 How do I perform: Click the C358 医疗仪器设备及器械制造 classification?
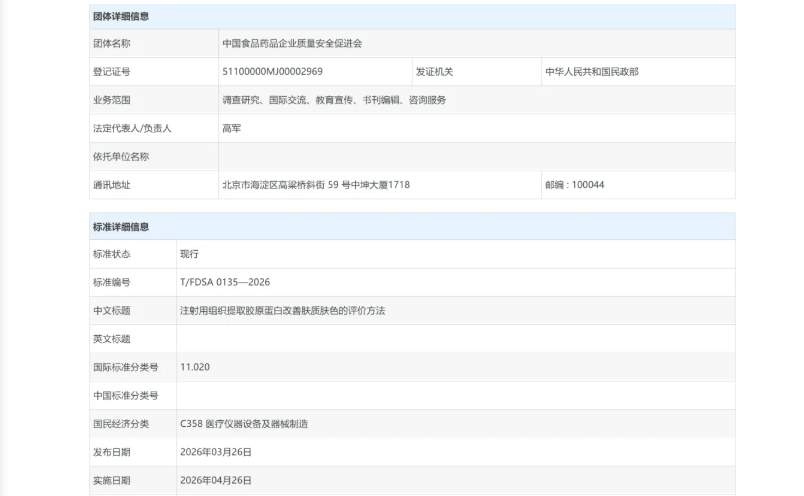[x=244, y=424]
